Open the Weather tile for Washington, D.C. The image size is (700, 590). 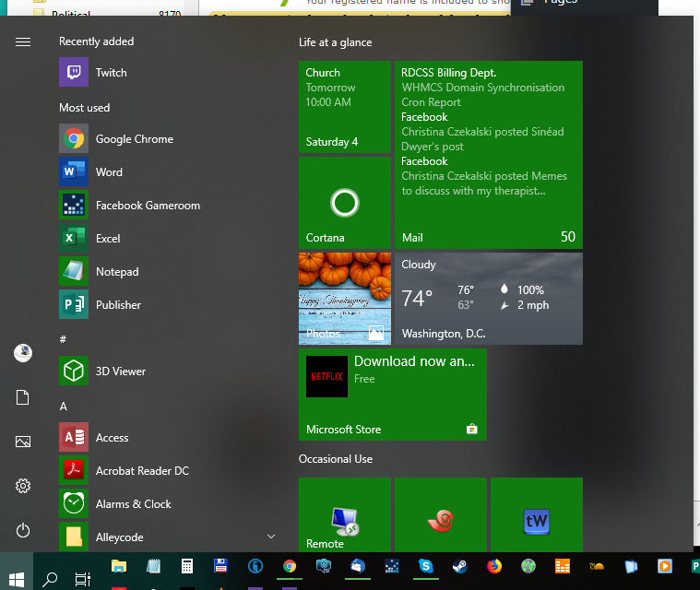[x=489, y=299]
